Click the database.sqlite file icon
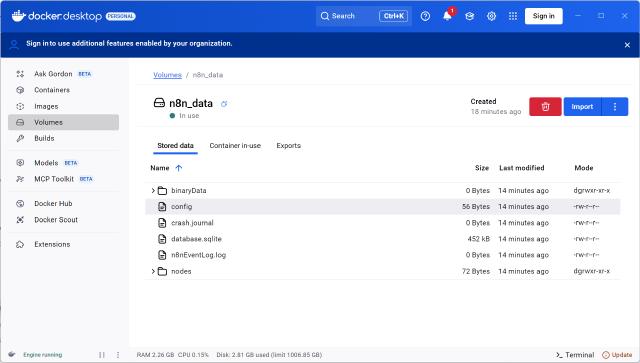Viewport: 640px width, 363px height. coord(162,239)
